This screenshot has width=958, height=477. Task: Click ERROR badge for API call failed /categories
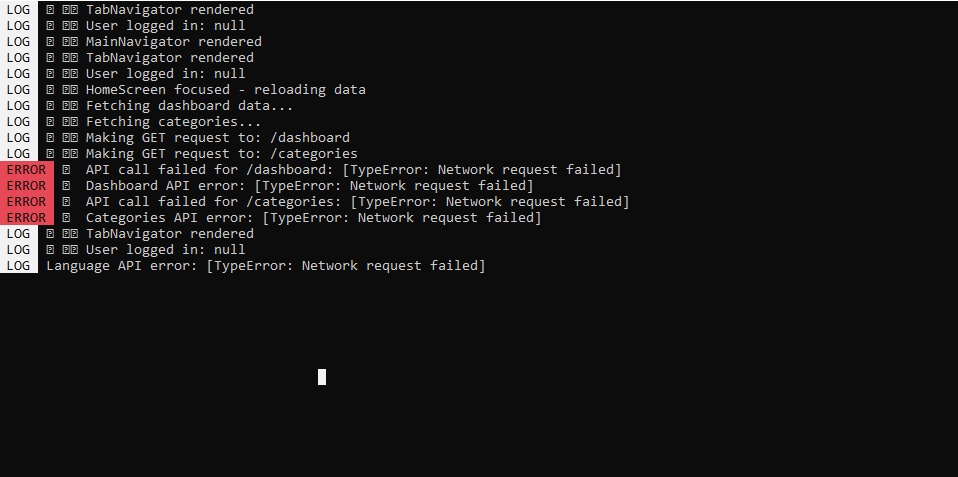[x=26, y=202]
